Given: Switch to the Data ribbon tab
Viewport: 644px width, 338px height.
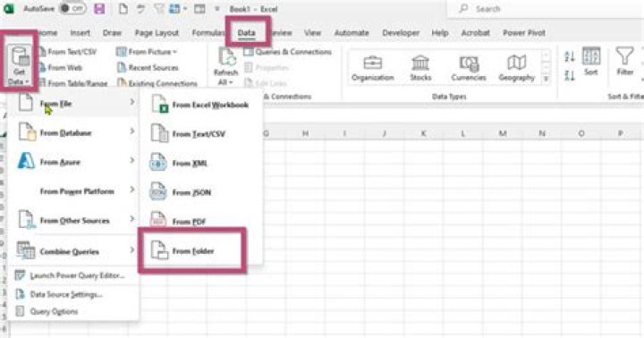Looking at the screenshot, I should (x=247, y=33).
